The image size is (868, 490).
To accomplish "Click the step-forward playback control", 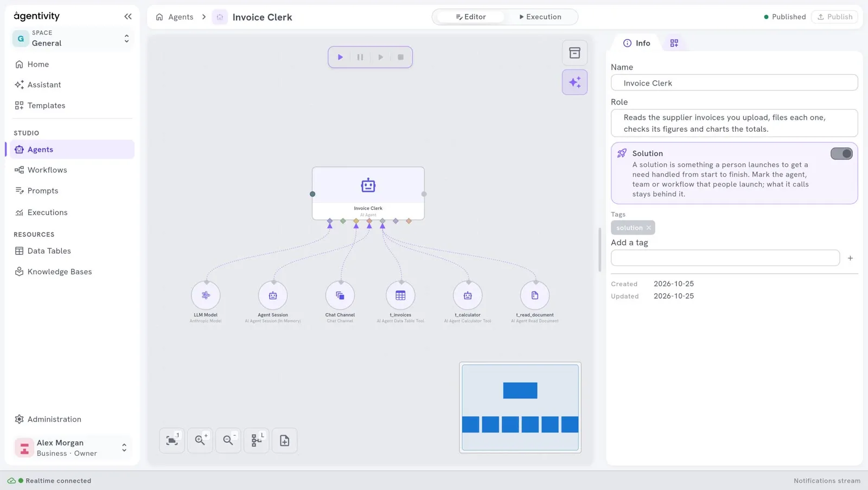I will 381,57.
